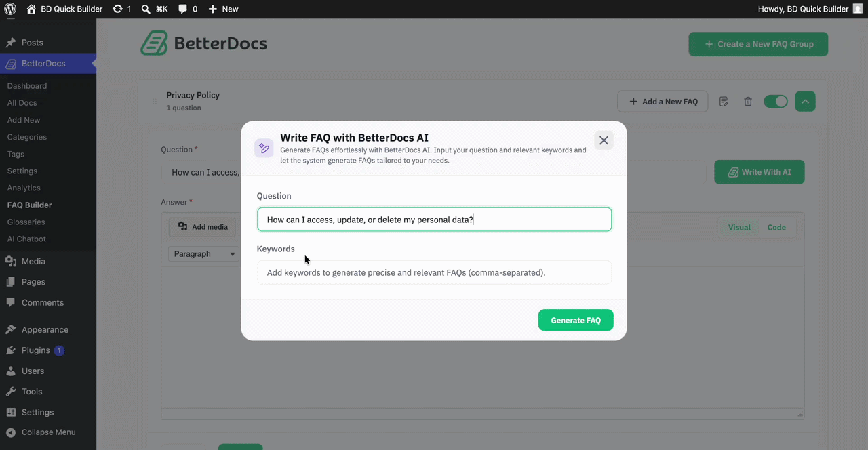Open the comments bubble in admin bar
Image resolution: width=868 pixels, height=450 pixels.
188,9
